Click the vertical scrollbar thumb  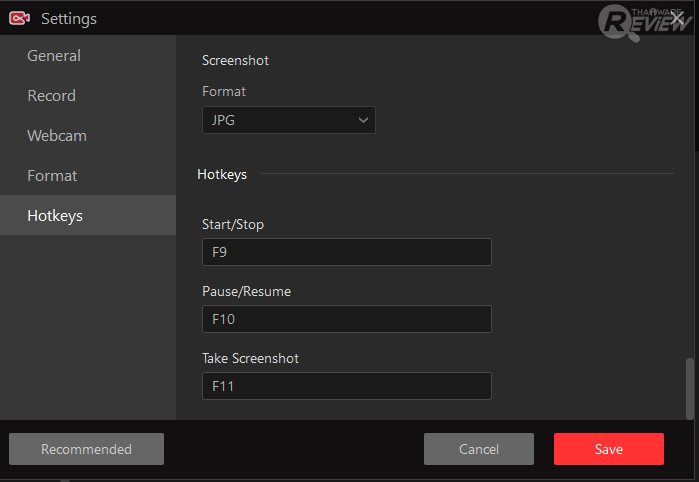pos(690,388)
